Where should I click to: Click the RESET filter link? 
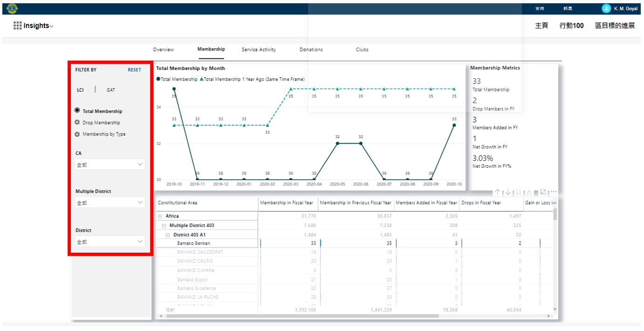tap(134, 70)
